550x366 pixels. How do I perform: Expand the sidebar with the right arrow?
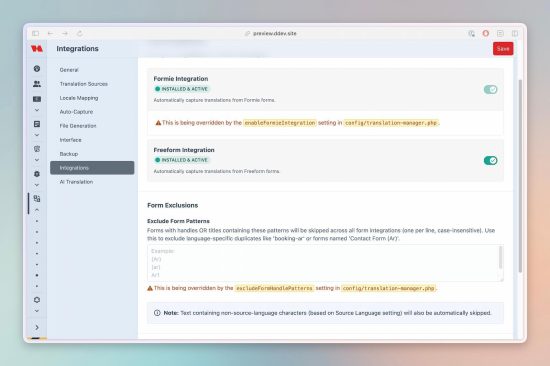pos(37,327)
